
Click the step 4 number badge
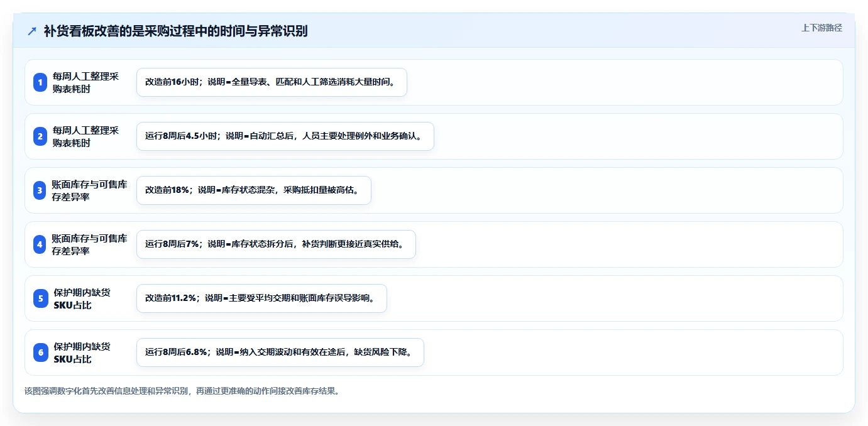pyautogui.click(x=40, y=244)
